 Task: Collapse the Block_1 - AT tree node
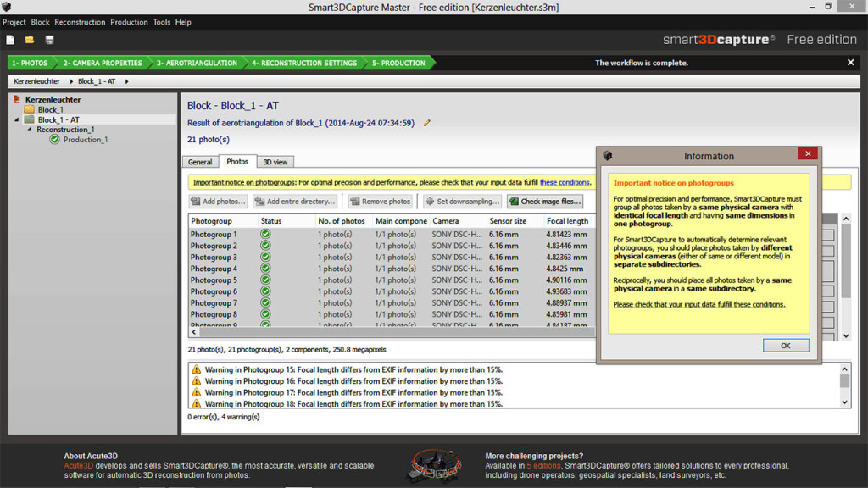click(x=17, y=119)
